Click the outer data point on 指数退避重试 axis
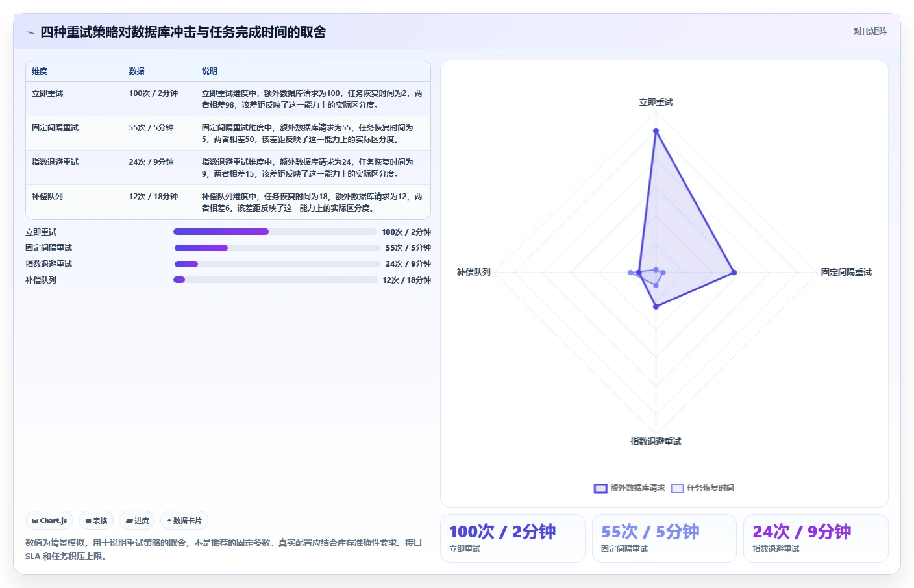Screen dimensions: 914x588 tap(656, 306)
